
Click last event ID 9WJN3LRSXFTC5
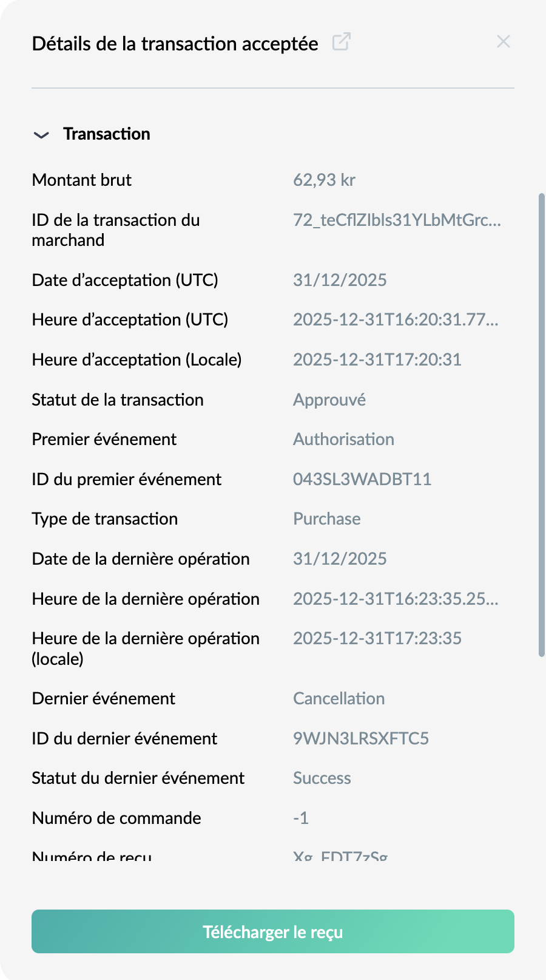point(361,738)
